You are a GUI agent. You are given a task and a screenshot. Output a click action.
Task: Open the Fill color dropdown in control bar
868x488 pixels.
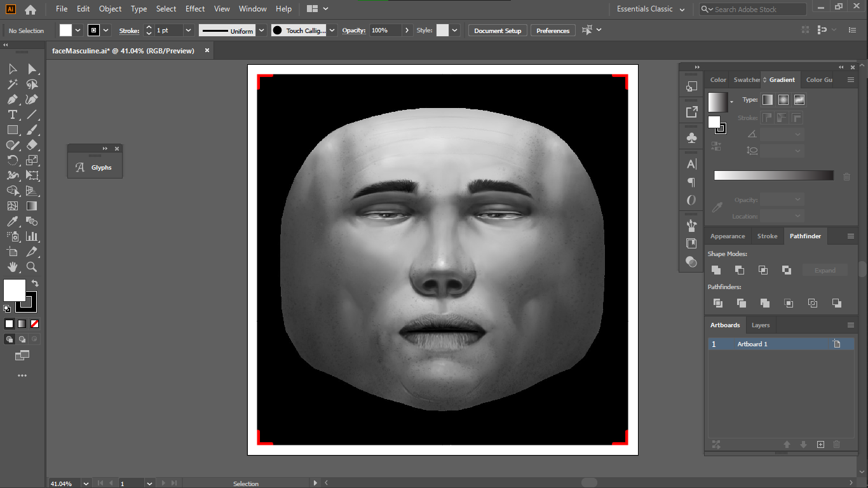78,30
